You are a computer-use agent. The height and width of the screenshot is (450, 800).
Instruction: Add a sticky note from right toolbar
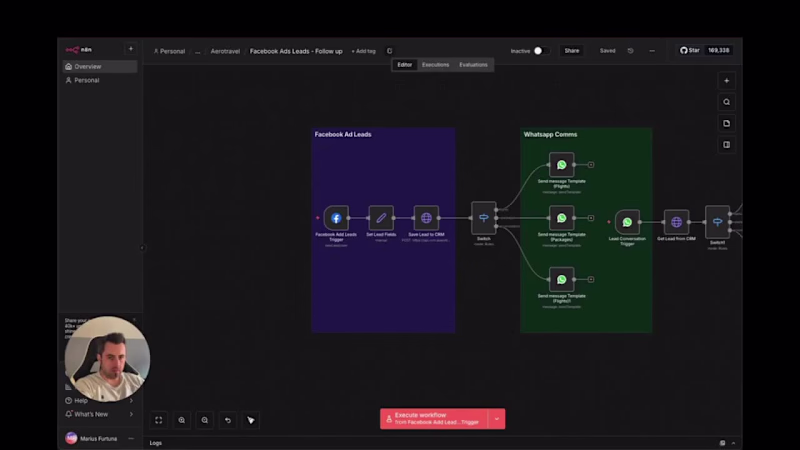click(x=727, y=123)
